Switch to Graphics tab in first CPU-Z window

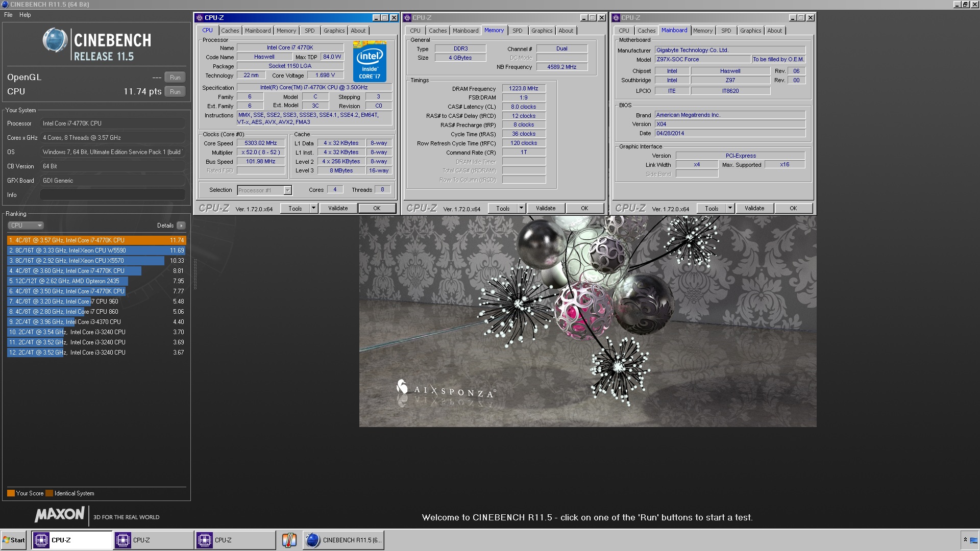coord(334,31)
